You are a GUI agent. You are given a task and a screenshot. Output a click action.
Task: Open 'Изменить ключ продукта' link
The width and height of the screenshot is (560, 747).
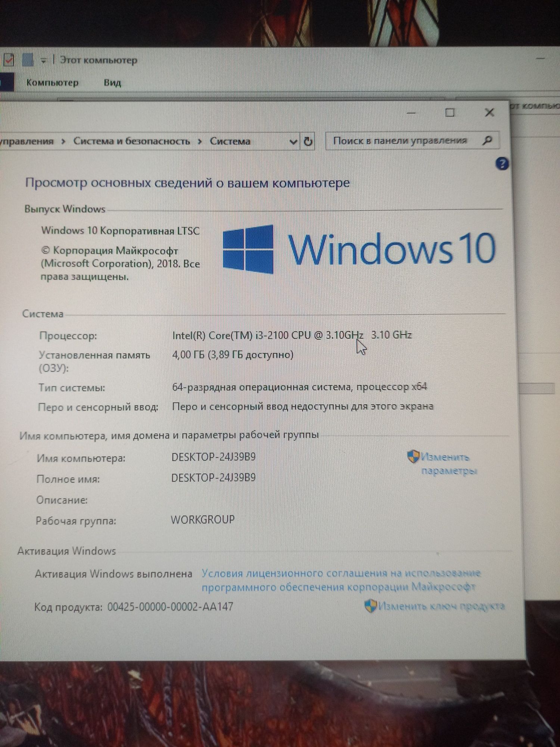tap(441, 605)
